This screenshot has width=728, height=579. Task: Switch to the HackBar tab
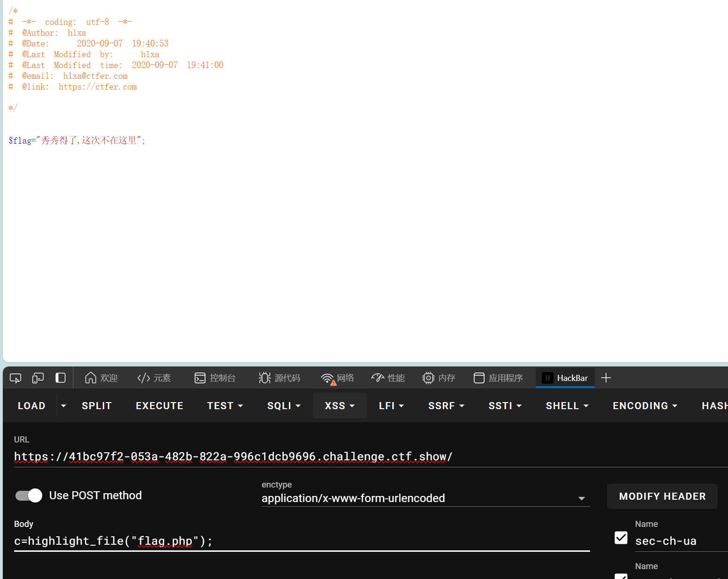565,378
